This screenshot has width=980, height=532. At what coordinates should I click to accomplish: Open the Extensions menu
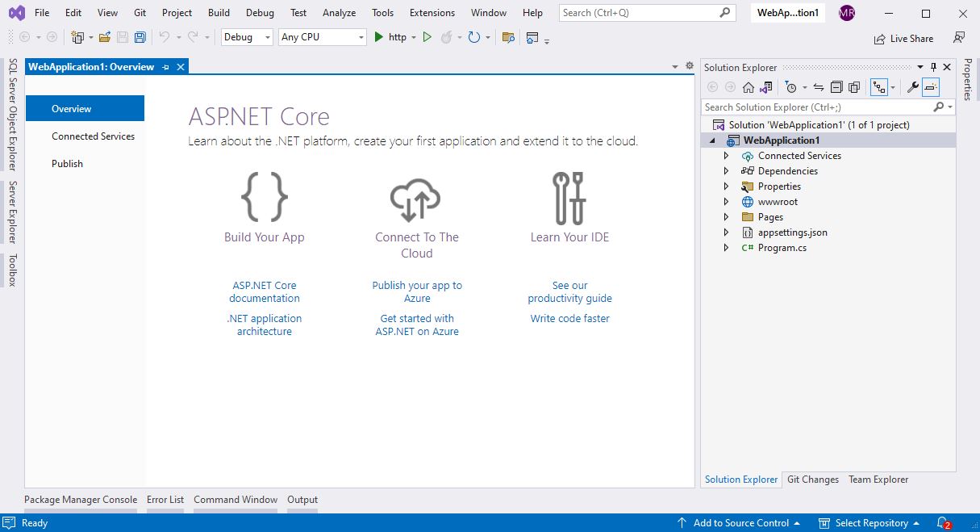tap(432, 13)
